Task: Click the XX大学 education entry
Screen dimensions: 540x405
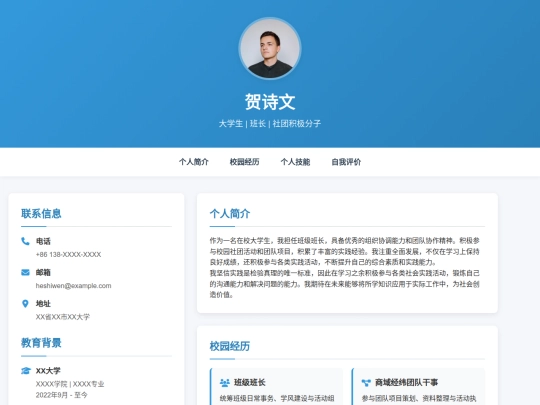Action: tap(48, 371)
